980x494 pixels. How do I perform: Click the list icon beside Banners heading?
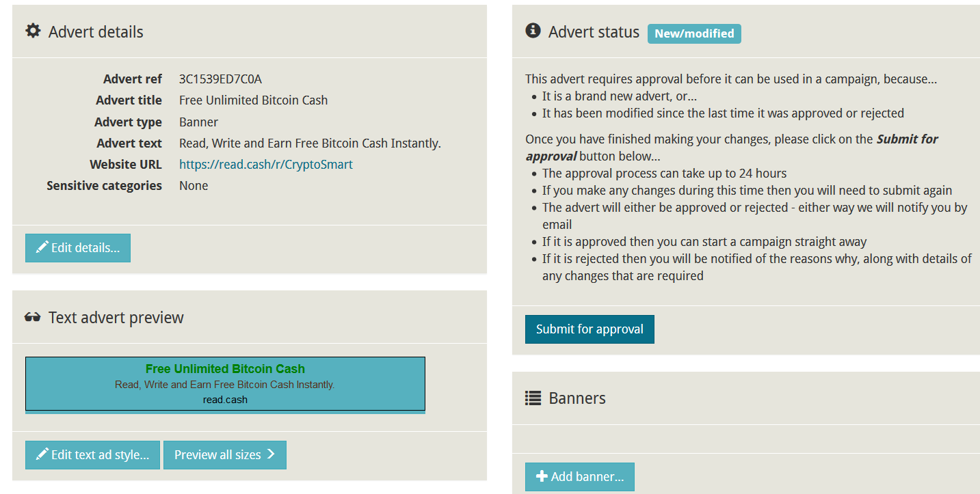pyautogui.click(x=533, y=398)
